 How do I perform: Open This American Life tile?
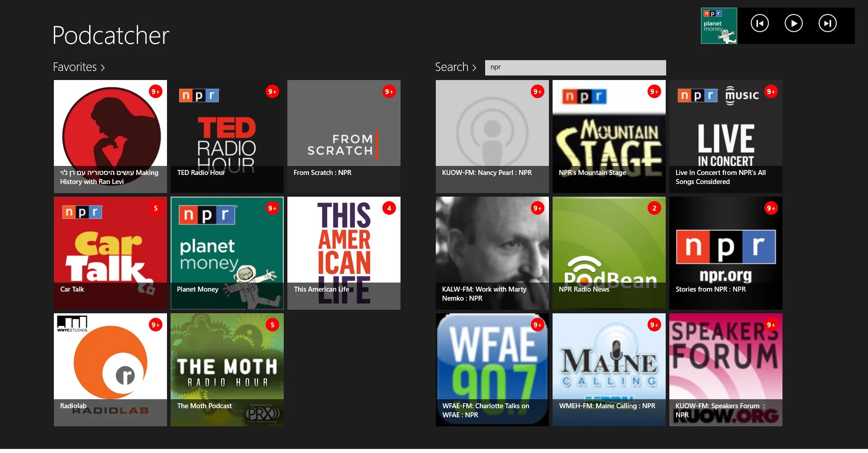[344, 253]
